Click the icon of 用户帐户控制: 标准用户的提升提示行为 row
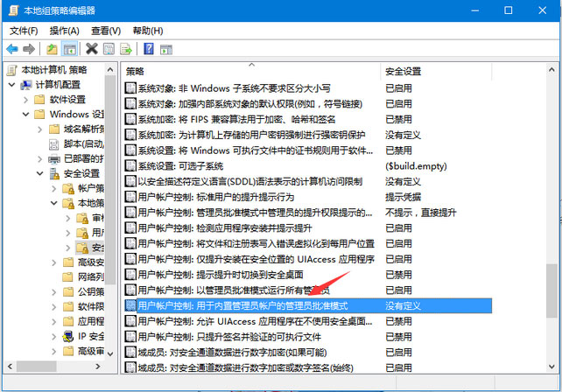Image resolution: width=562 pixels, height=392 pixels. click(130, 197)
